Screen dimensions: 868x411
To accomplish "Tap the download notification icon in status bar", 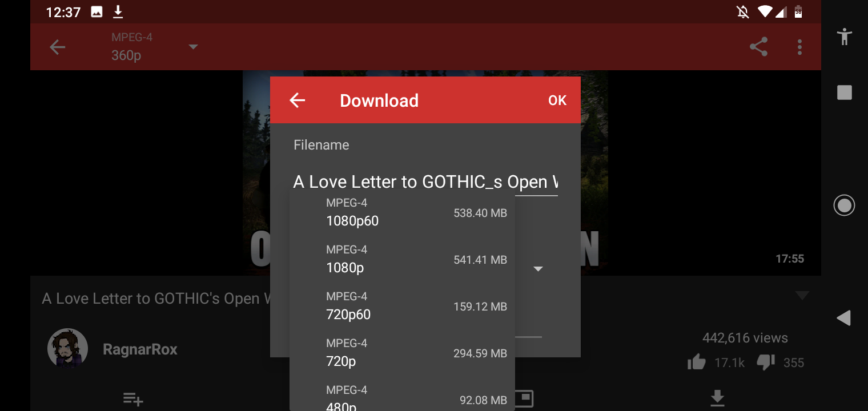I will point(118,12).
